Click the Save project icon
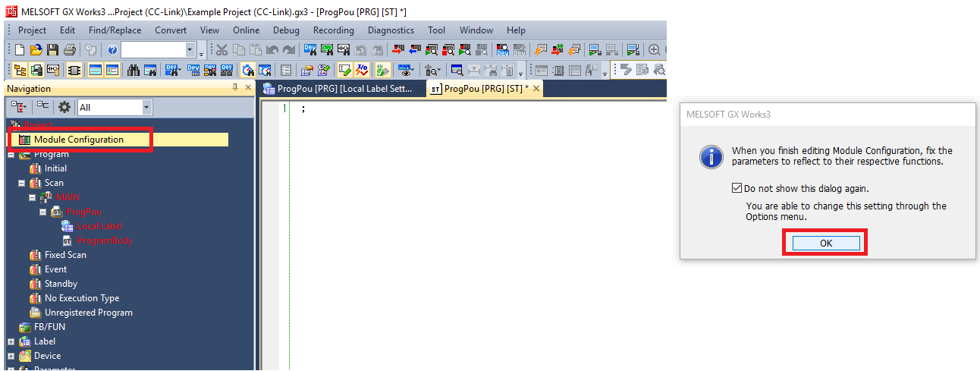Viewport: 980px width, 371px height. 53,50
